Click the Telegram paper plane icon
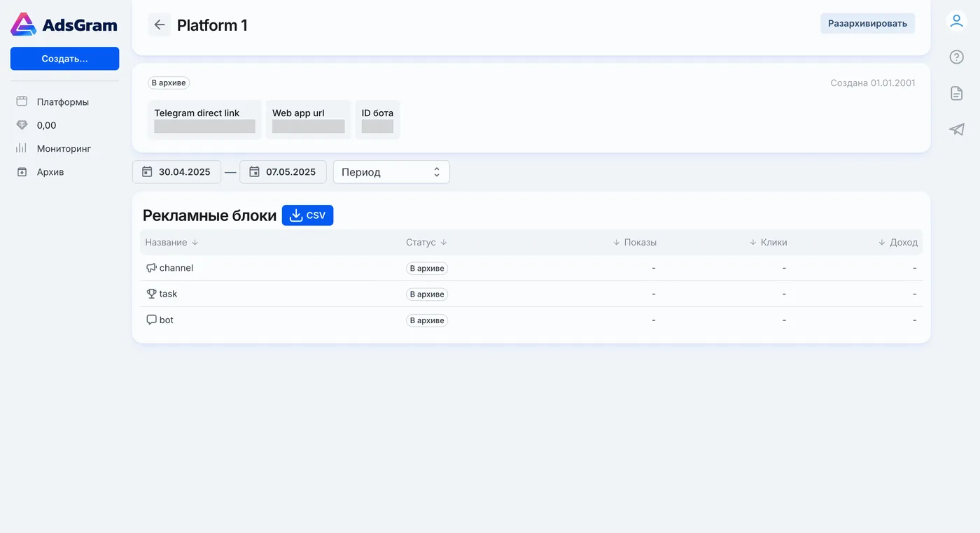This screenshot has height=533, width=980. [x=956, y=129]
